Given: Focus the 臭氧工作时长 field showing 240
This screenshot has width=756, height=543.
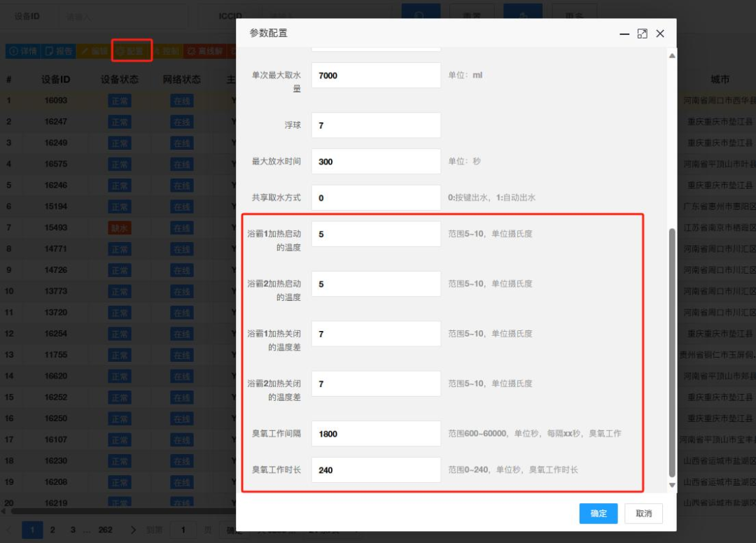Looking at the screenshot, I should [376, 470].
